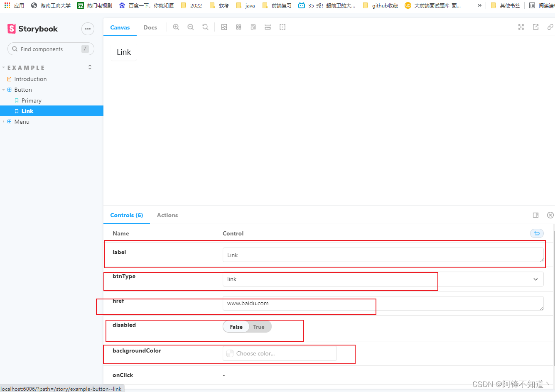Viewport: 555px width, 392px height.
Task: Enable the measure tool icon
Action: [268, 27]
